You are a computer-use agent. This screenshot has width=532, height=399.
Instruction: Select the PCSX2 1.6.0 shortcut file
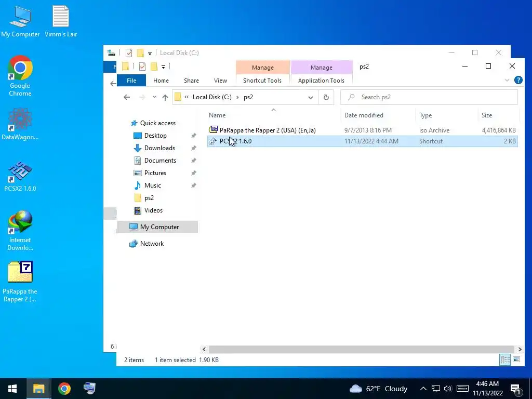[x=362, y=141]
